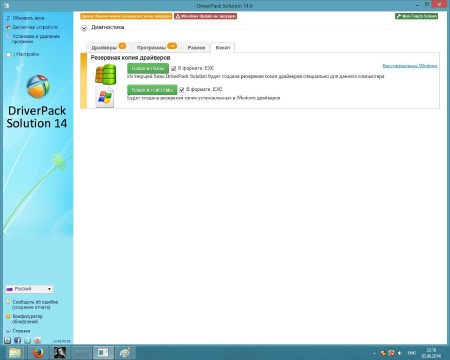This screenshot has width=450, height=360.
Task: Toggle EXE format checkbox for системы backup
Action: (182, 90)
